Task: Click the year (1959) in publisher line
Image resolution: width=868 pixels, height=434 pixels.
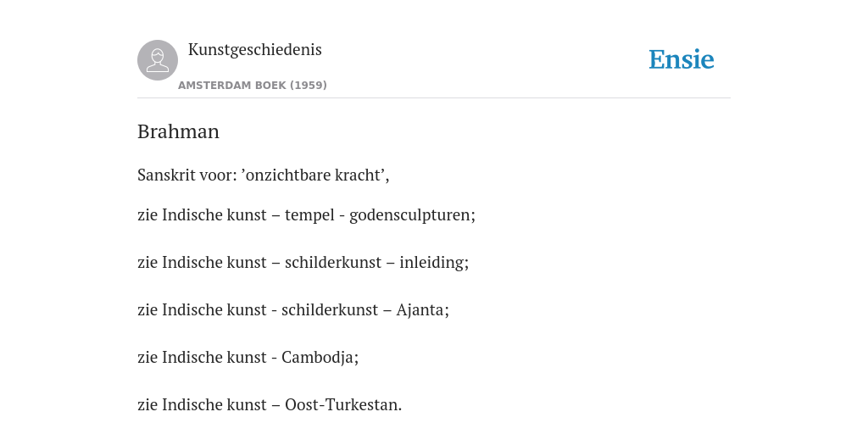Action: (309, 86)
